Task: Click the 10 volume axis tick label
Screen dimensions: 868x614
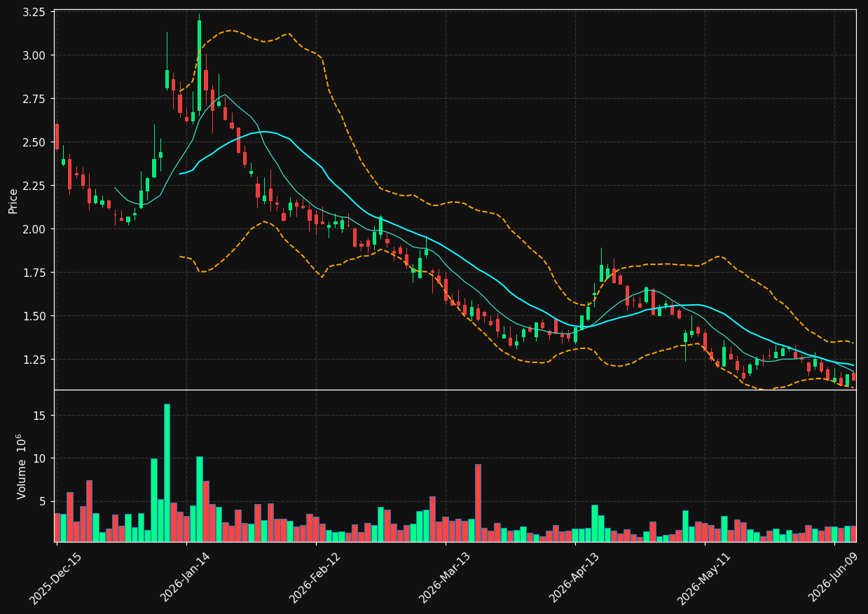Action: pyautogui.click(x=40, y=458)
